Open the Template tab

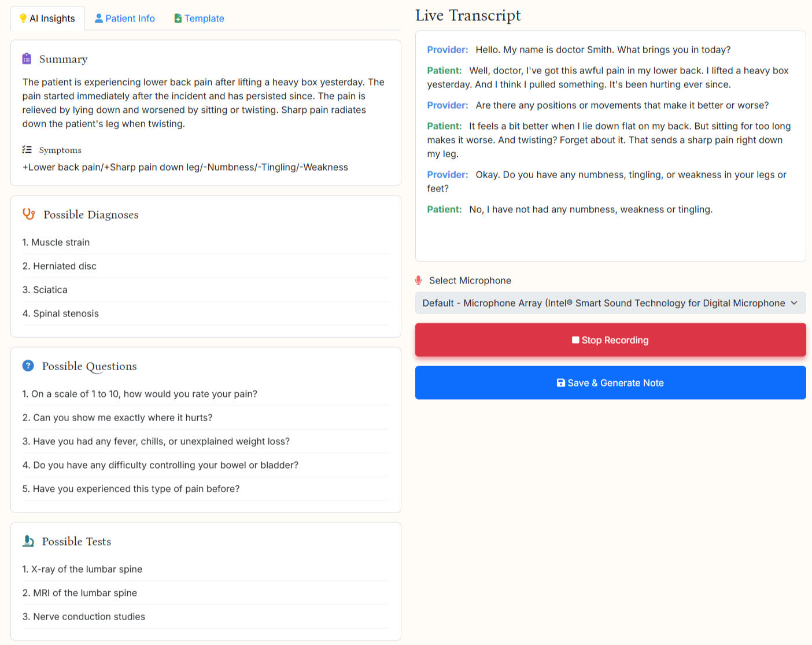199,19
